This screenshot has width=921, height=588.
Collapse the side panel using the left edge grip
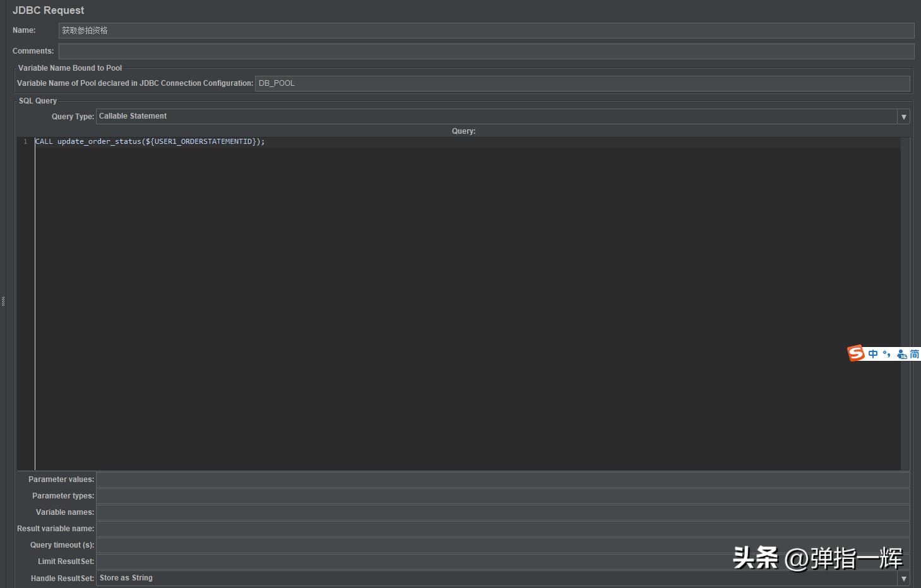[x=4, y=302]
